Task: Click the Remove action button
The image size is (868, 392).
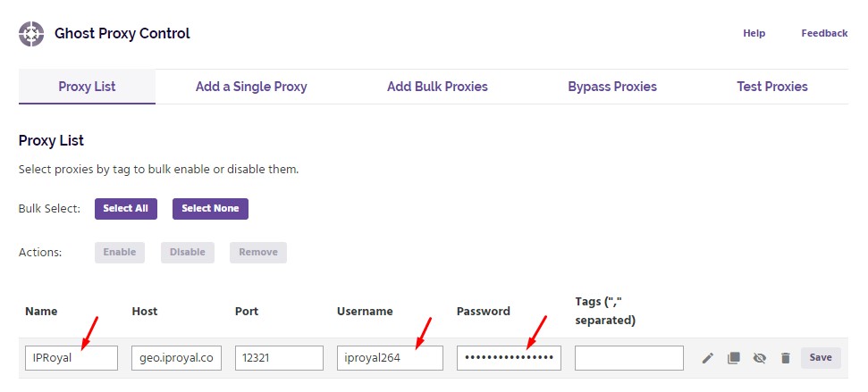Action: pos(258,252)
